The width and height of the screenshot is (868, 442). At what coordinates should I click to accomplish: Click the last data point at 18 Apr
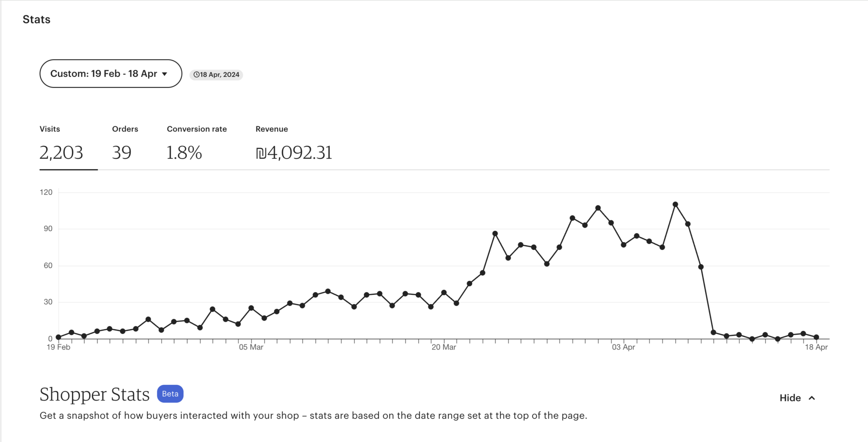click(816, 337)
